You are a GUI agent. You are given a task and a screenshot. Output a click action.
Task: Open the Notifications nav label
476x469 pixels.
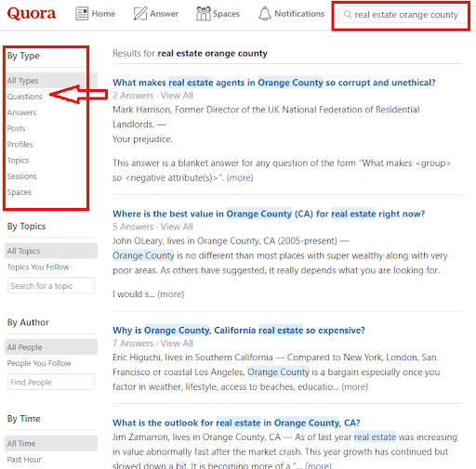[x=299, y=14]
